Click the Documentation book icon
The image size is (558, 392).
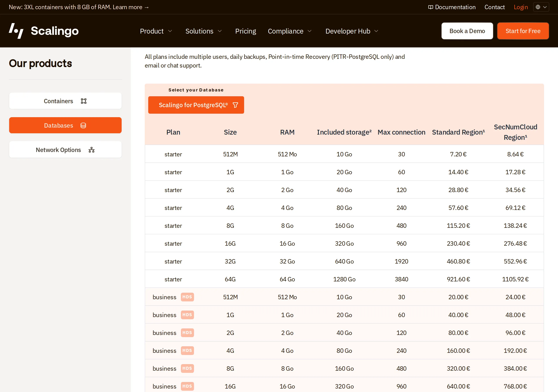[x=430, y=7]
